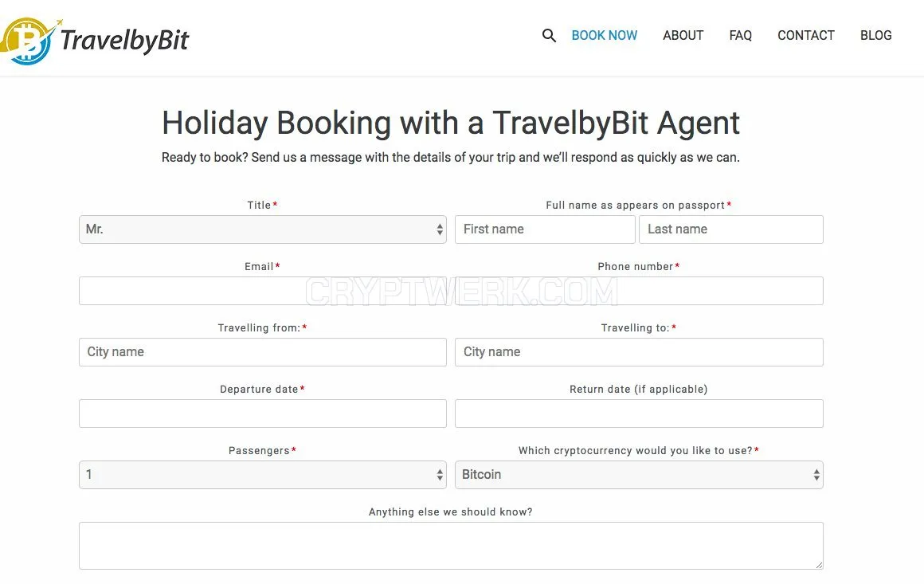Click the Anything else we should know textarea

tap(451, 546)
